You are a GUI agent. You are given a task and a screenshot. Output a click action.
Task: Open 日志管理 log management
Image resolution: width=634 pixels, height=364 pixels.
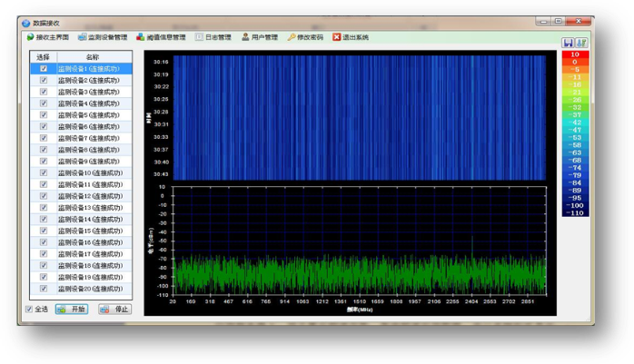tap(213, 37)
